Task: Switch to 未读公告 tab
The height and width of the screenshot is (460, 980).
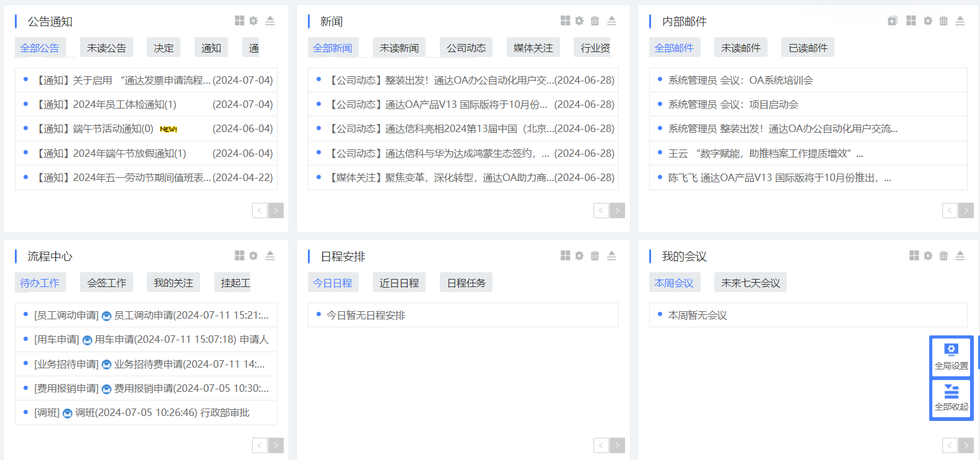Action: (x=106, y=48)
